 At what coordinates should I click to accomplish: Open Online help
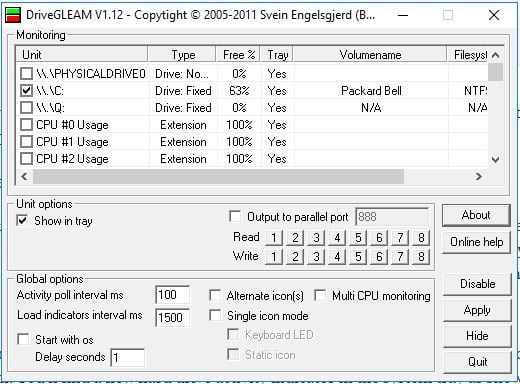point(477,242)
